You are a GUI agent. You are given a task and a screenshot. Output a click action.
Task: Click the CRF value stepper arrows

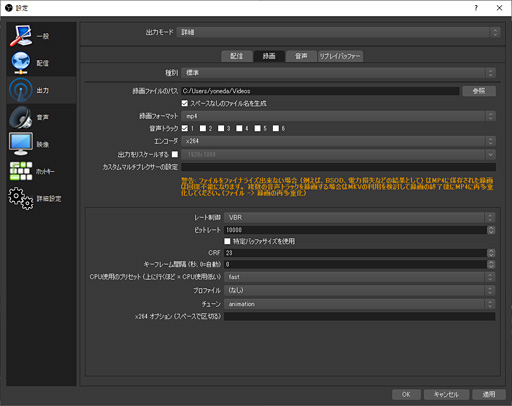(491, 253)
